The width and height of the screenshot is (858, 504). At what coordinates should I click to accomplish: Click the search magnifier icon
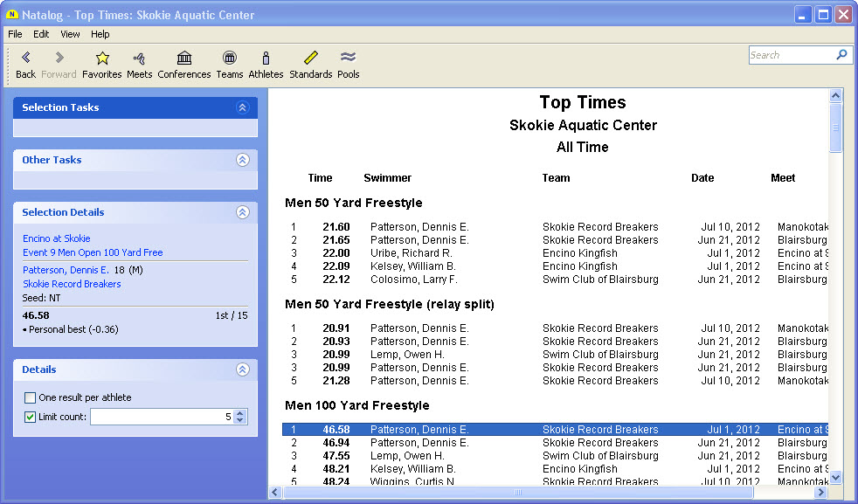click(841, 55)
